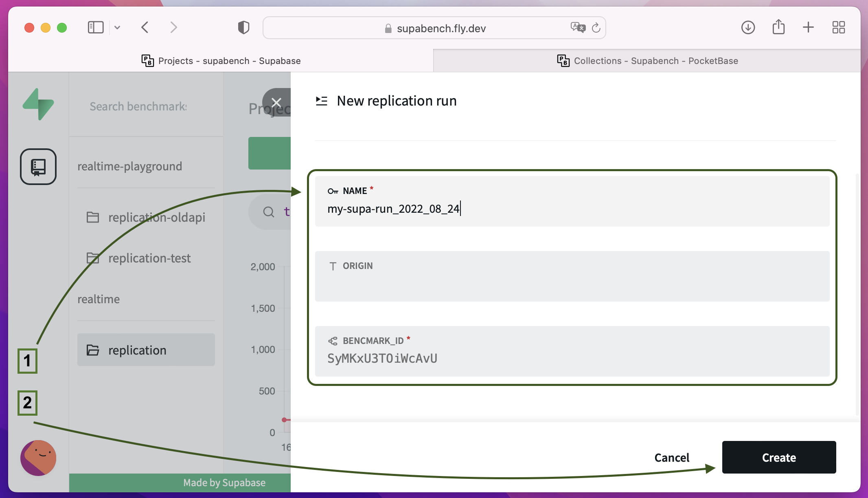The width and height of the screenshot is (868, 498).
Task: Click the search magnifier icon in chart area
Action: coord(268,212)
